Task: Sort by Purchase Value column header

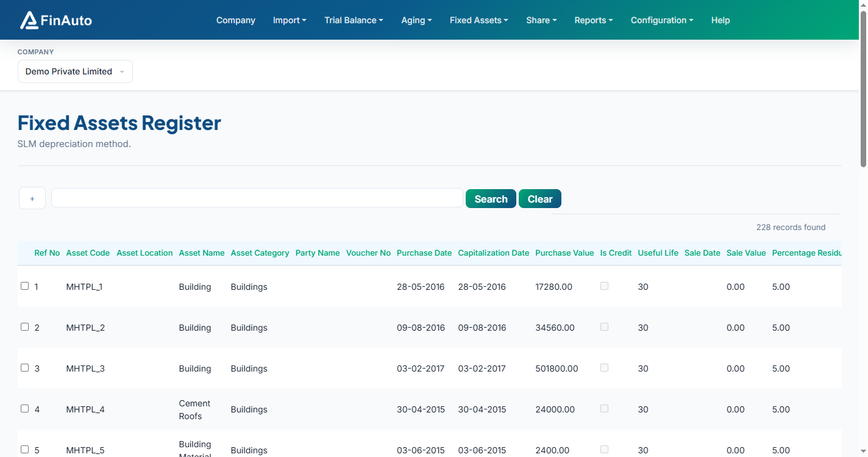Action: pos(564,253)
